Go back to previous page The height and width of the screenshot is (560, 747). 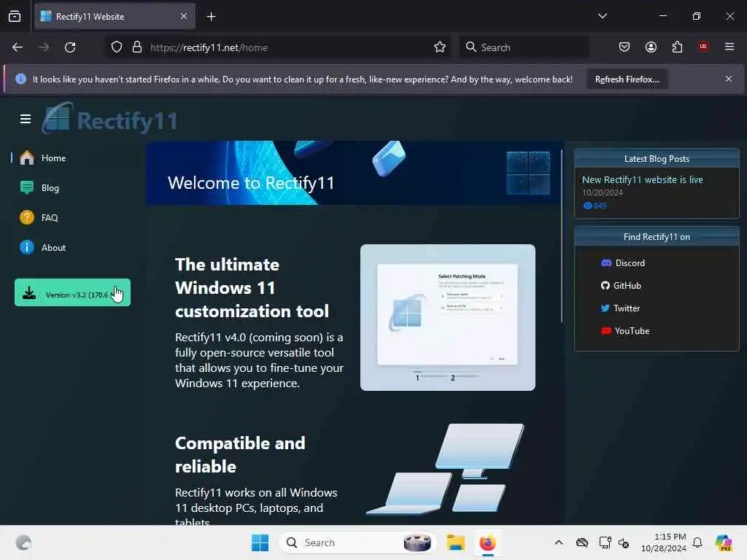pyautogui.click(x=18, y=47)
